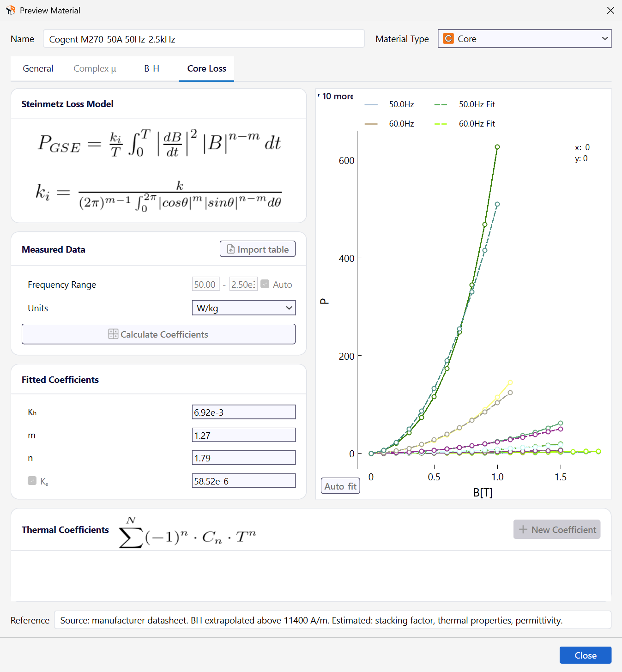This screenshot has height=672, width=622.
Task: Click the Auto-fit chart button
Action: [x=340, y=486]
